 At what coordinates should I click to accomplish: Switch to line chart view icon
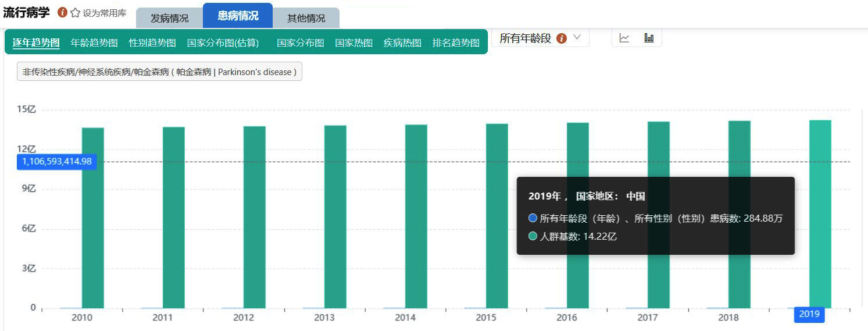click(x=624, y=38)
